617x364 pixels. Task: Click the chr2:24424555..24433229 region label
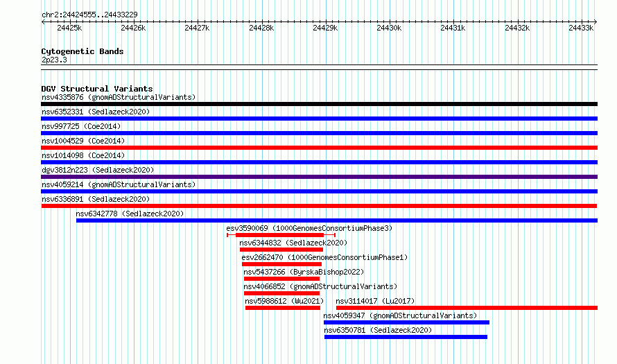(x=89, y=15)
